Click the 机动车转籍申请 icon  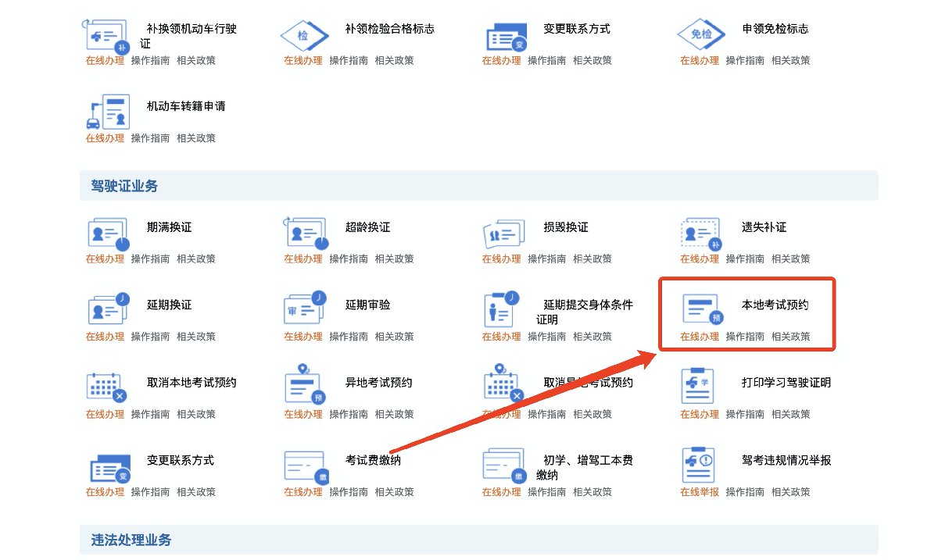click(x=107, y=111)
